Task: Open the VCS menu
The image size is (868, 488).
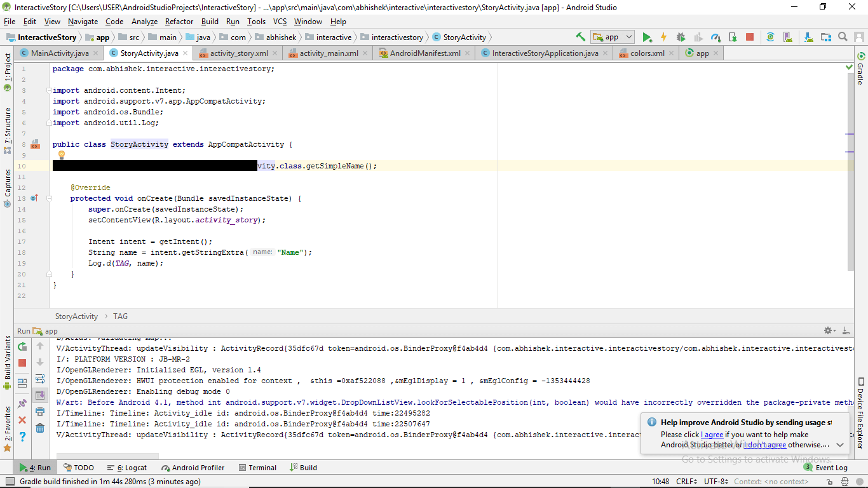Action: 280,22
